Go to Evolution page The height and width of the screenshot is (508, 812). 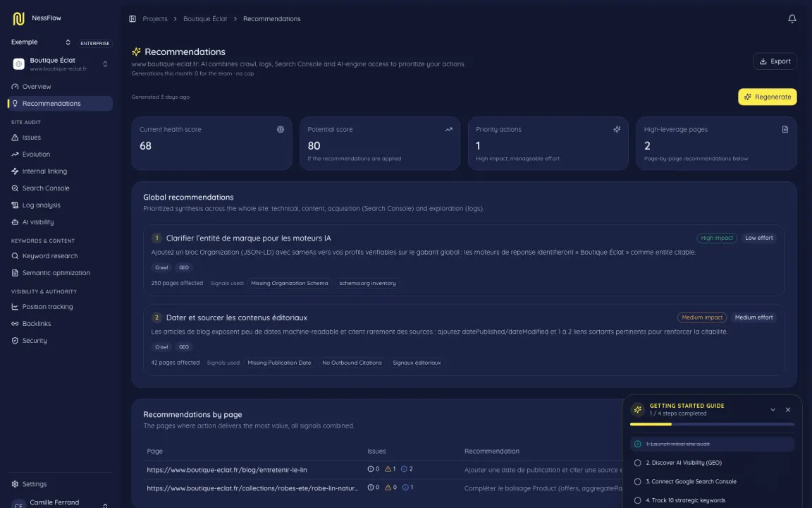61,155
